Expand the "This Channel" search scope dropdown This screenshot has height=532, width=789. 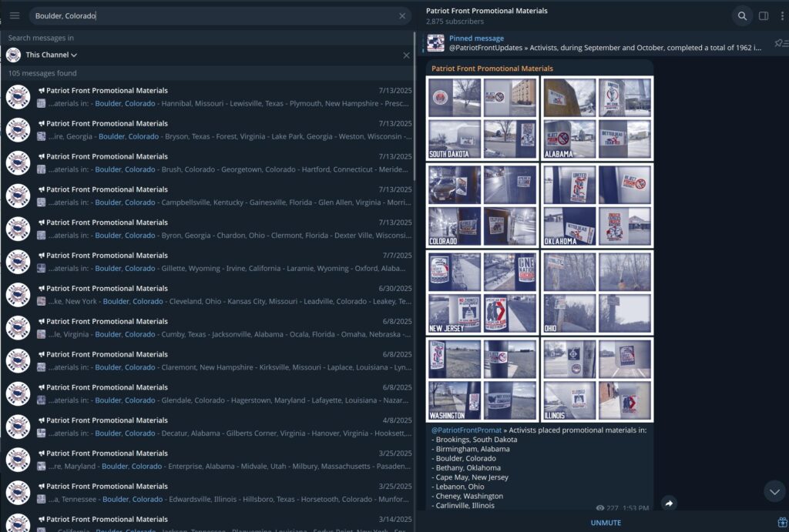point(52,55)
